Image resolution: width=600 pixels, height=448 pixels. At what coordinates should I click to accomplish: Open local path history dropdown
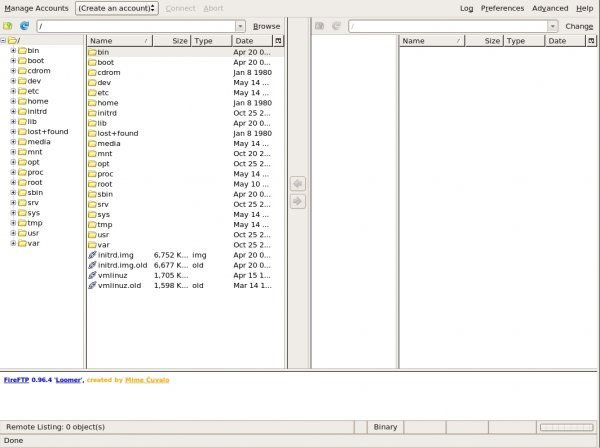240,26
